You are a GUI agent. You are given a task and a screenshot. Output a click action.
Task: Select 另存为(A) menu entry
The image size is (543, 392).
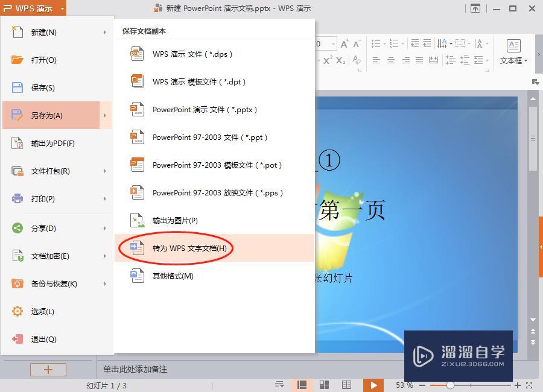point(51,115)
